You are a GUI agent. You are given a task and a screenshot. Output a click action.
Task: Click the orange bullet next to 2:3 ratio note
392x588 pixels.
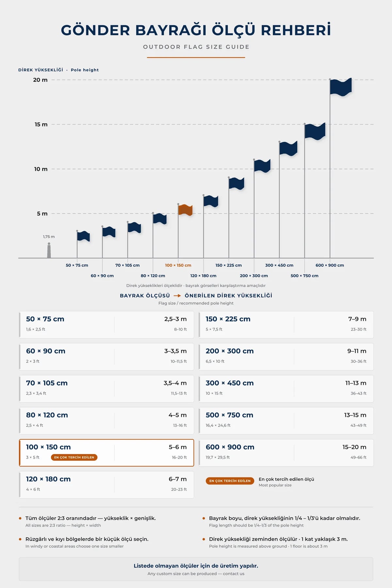[x=20, y=518]
